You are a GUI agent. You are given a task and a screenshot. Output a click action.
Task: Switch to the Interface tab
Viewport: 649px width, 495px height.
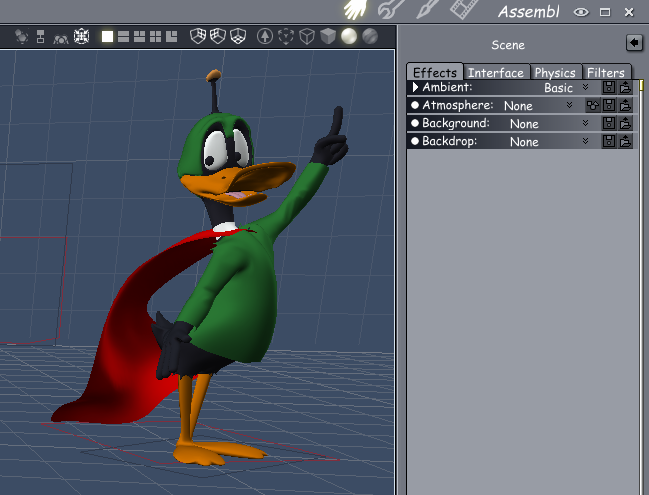pos(496,72)
